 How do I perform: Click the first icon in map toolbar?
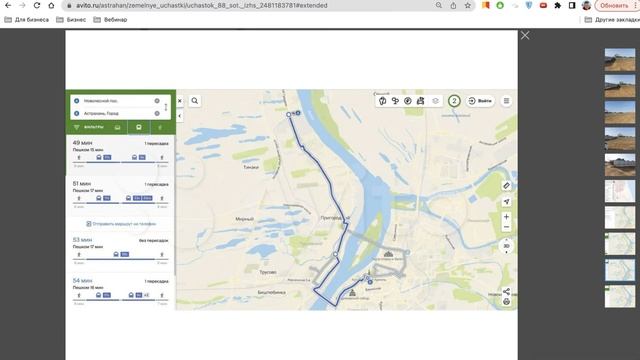pyautogui.click(x=382, y=101)
